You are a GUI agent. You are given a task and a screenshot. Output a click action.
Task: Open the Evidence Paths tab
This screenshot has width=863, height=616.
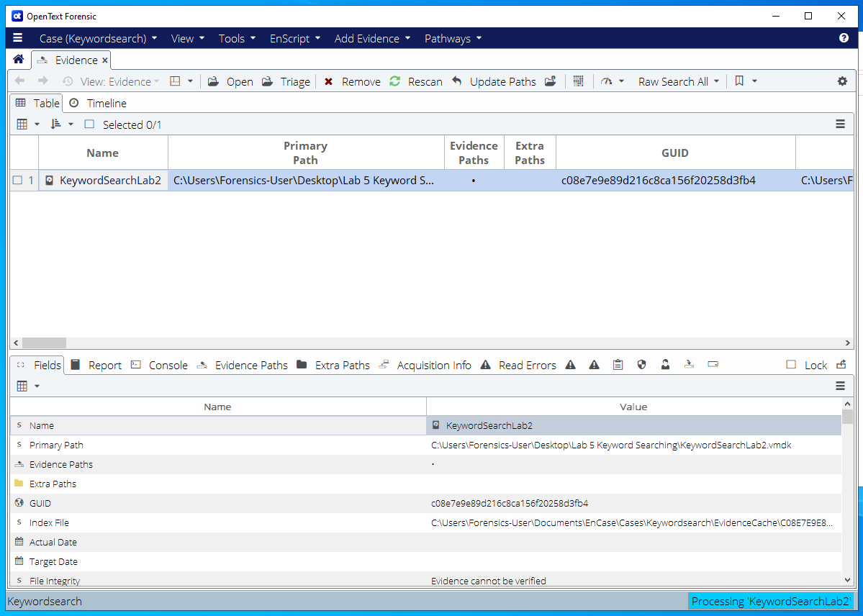tap(243, 365)
